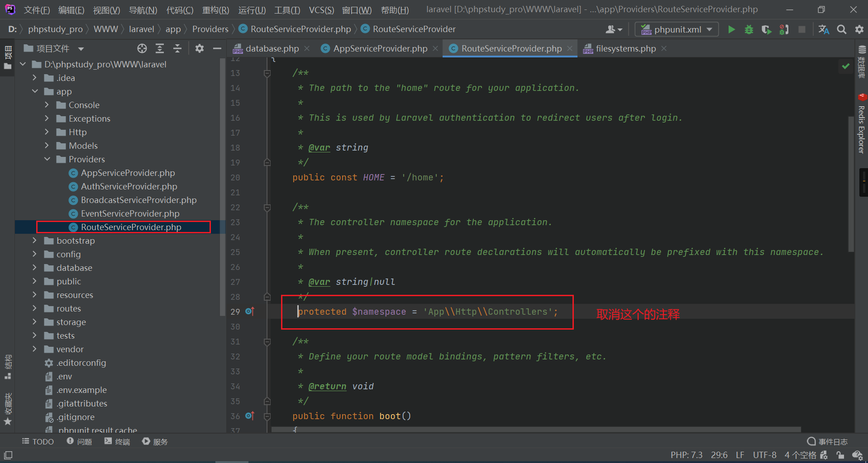Close the filesystems.php tab
Screen dimensions: 868x463
tap(664, 48)
